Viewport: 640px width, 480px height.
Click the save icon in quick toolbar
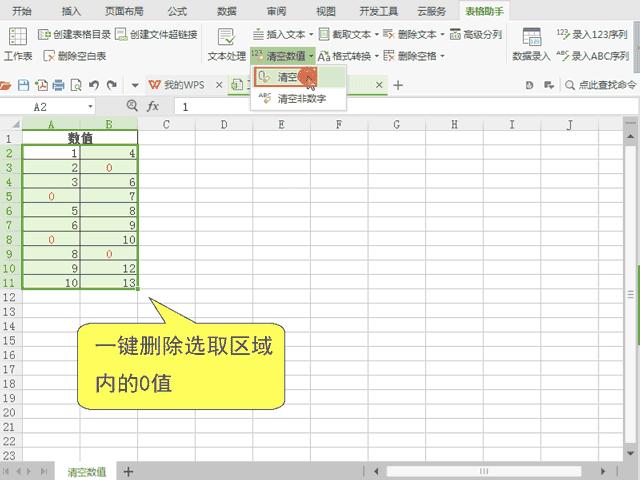pos(24,85)
